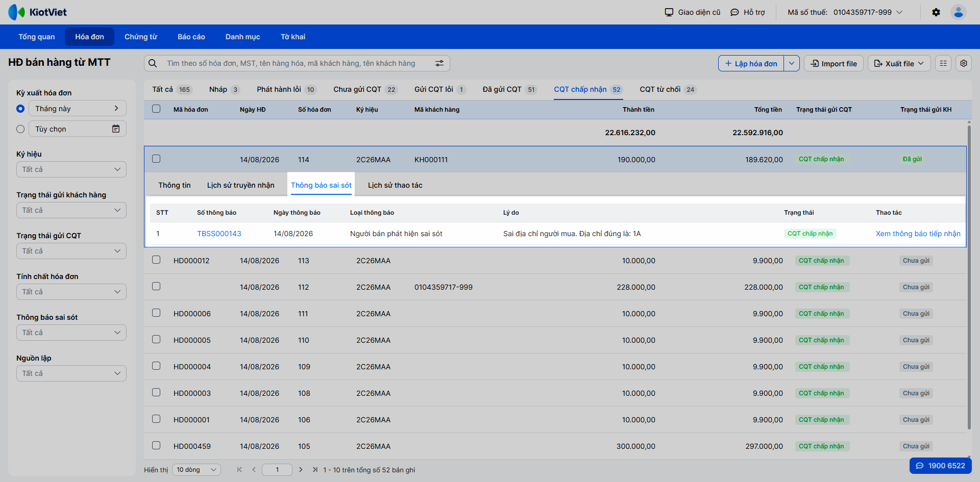980x482 pixels.
Task: Select the Tháng này radio button
Action: [20, 109]
